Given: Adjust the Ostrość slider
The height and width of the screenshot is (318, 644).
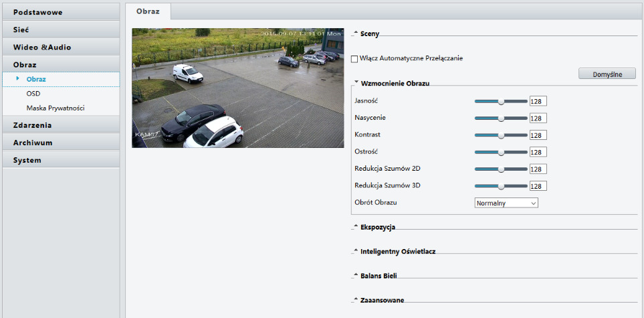Looking at the screenshot, I should coord(501,152).
